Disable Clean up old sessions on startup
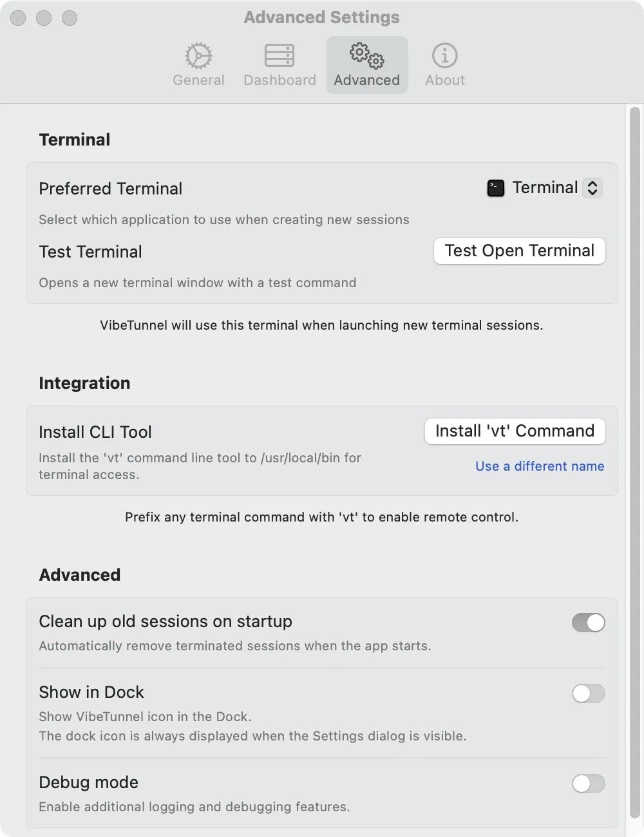Viewport: 644px width, 837px height. [588, 623]
